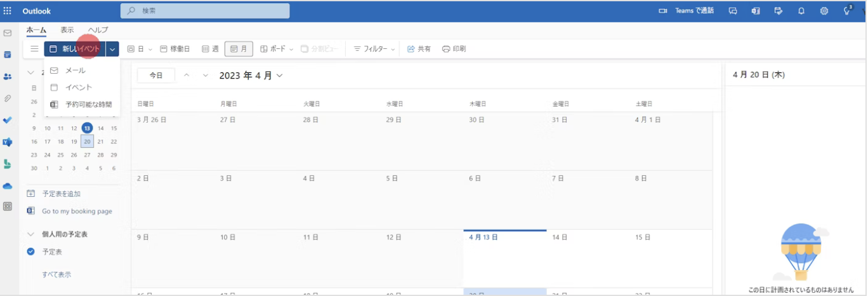Click the 印刷 print button
This screenshot has width=868, height=296.
tap(454, 49)
